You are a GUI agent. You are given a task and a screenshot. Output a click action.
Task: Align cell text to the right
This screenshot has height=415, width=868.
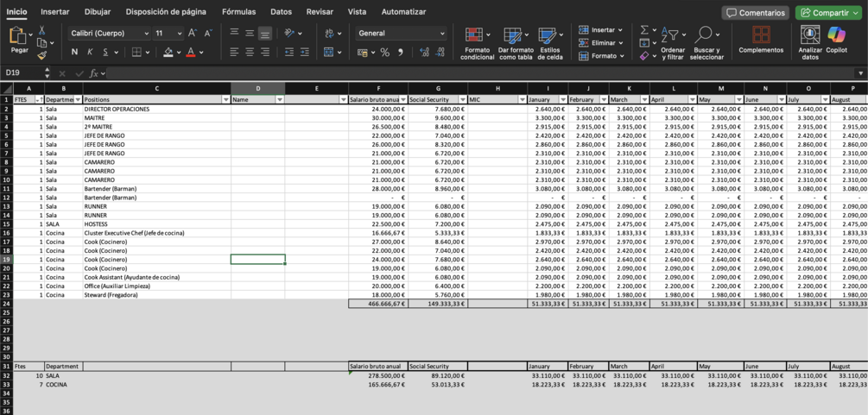click(x=265, y=52)
